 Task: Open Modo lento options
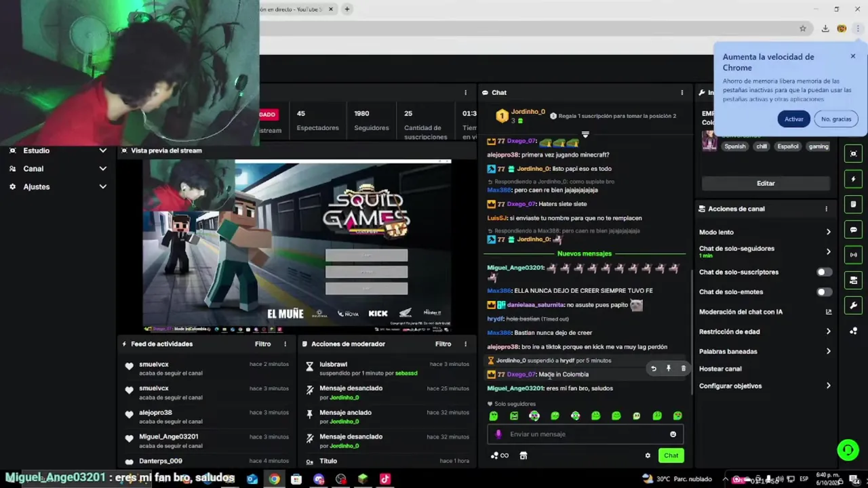(x=765, y=232)
